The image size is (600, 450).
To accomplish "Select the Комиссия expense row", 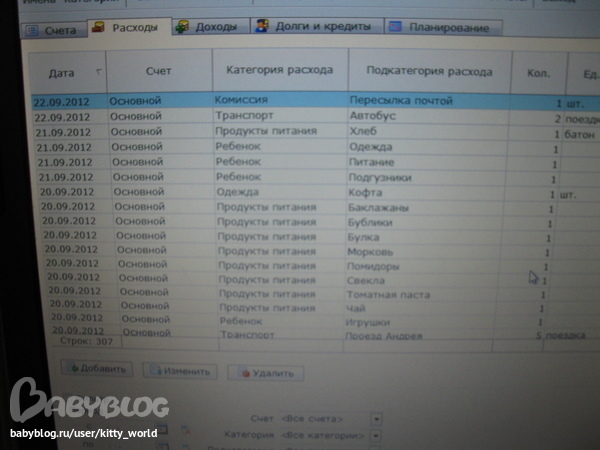I will [300, 102].
